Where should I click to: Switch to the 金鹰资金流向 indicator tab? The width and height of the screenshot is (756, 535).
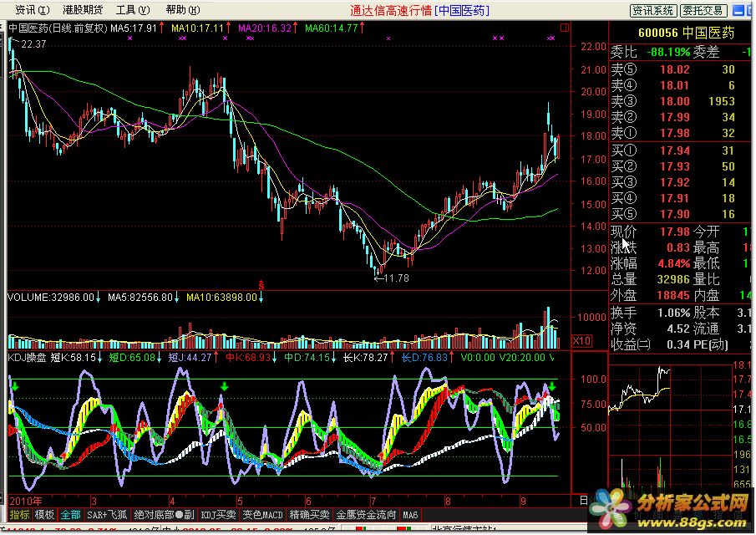[366, 515]
